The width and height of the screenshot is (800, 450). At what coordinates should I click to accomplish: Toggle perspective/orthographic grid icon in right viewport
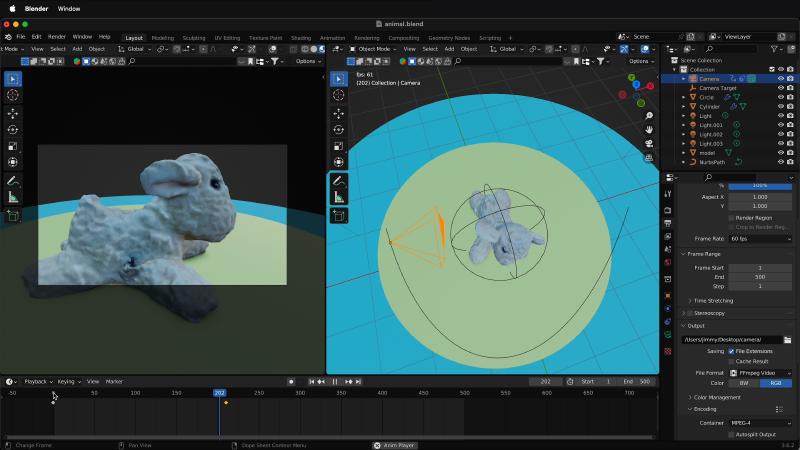(648, 158)
